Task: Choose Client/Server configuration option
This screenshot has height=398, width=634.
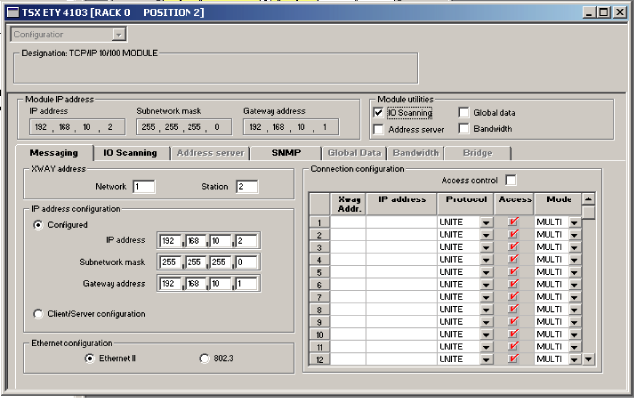Action: click(38, 314)
